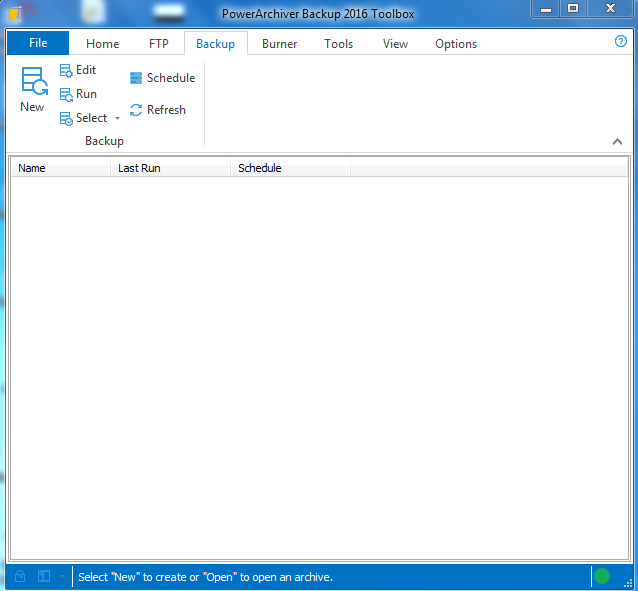Open the Tools tab
638x591 pixels.
339,44
